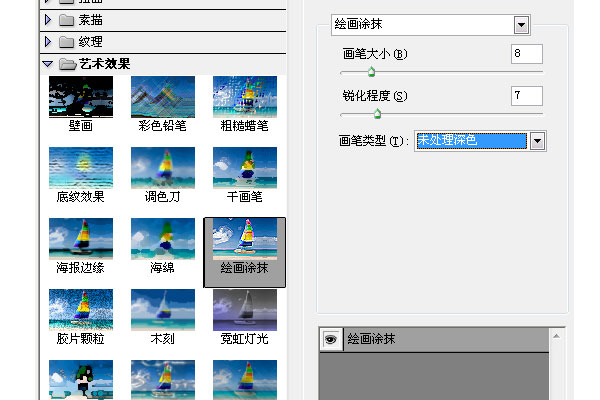Choose the 彩色铅笔 filter thumbnail
Image resolution: width=600 pixels, height=400 pixels.
(163, 97)
